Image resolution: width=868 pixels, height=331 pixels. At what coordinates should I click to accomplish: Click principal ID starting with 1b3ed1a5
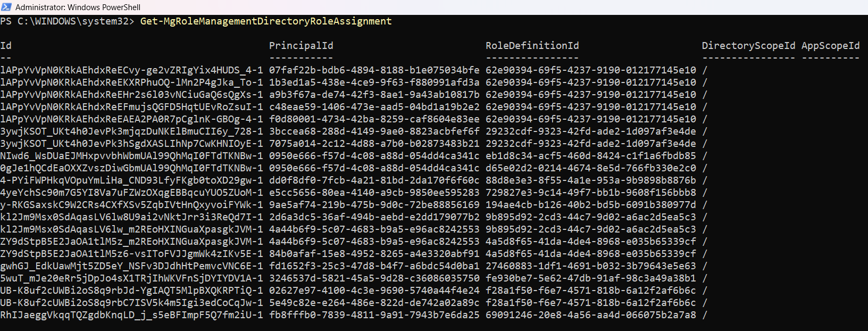374,82
